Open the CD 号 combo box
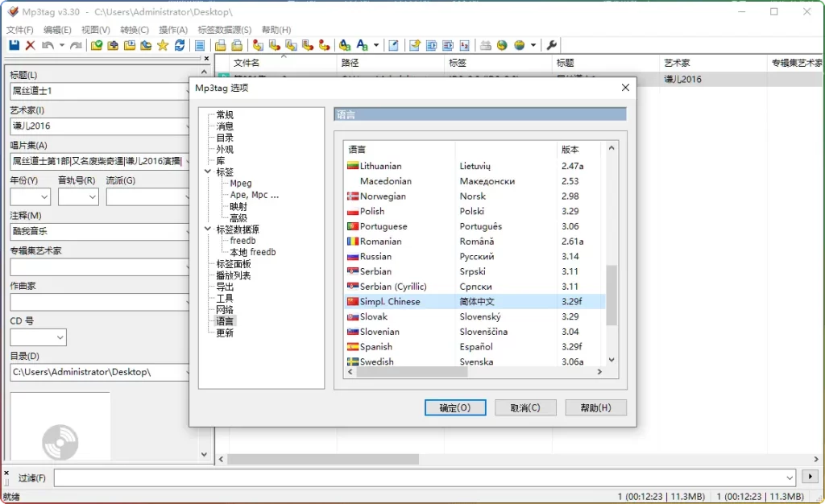Viewport: 825px width, 504px height. pos(39,337)
